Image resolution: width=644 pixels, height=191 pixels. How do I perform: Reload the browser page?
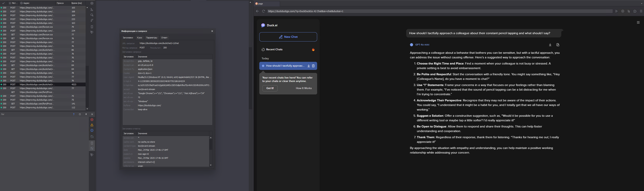pos(263,11)
